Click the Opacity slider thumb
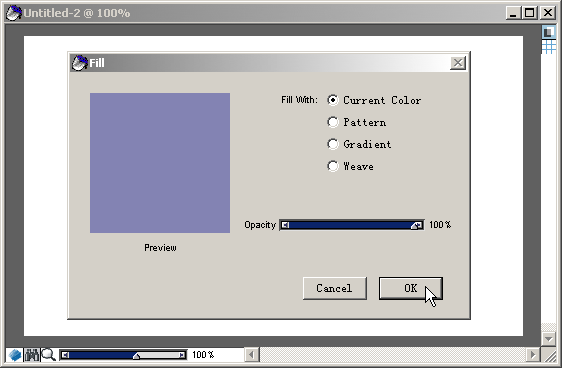Screen dimensions: 562x368 [416, 225]
